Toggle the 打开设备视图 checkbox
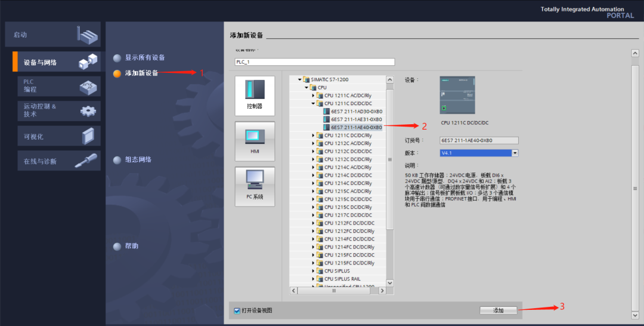The image size is (644, 326). coord(237,311)
